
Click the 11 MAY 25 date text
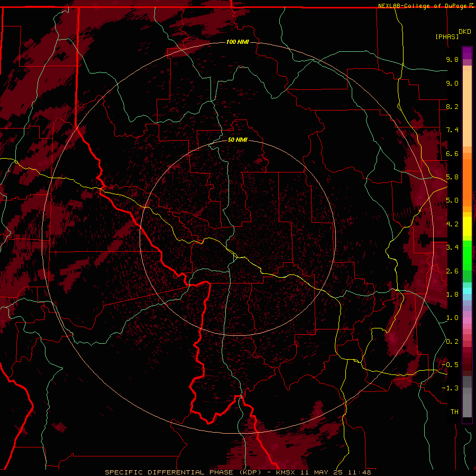click(x=322, y=472)
